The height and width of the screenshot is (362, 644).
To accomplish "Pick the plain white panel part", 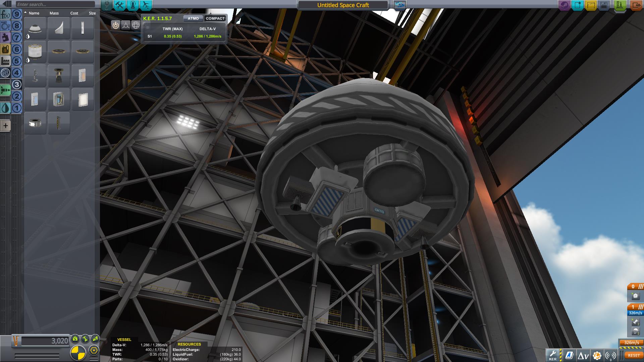I will pyautogui.click(x=83, y=100).
